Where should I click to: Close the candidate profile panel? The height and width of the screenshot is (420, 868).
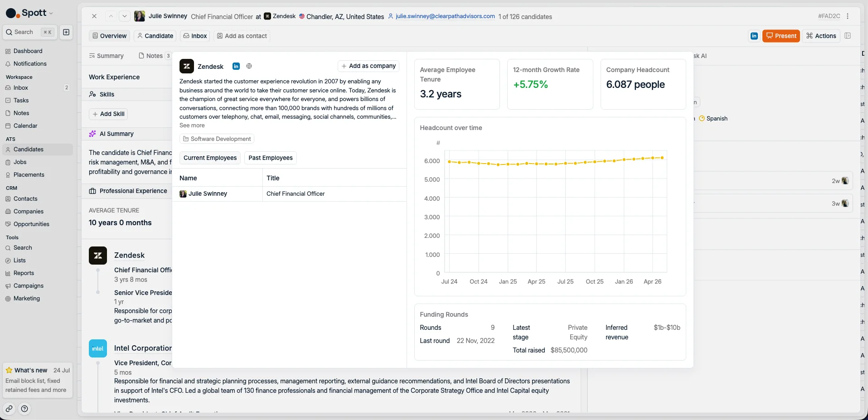(94, 16)
